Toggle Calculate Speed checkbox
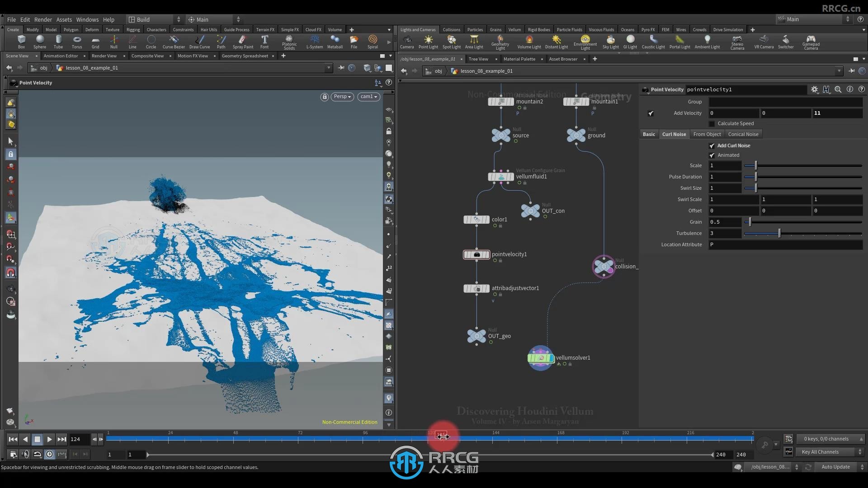Screen dimensions: 868x488 (x=712, y=123)
